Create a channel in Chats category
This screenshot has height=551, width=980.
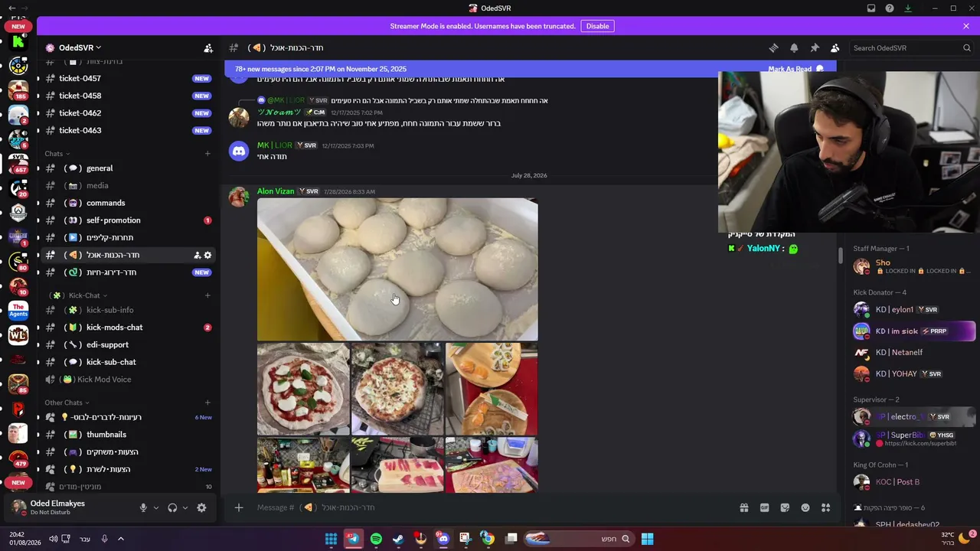tap(207, 154)
